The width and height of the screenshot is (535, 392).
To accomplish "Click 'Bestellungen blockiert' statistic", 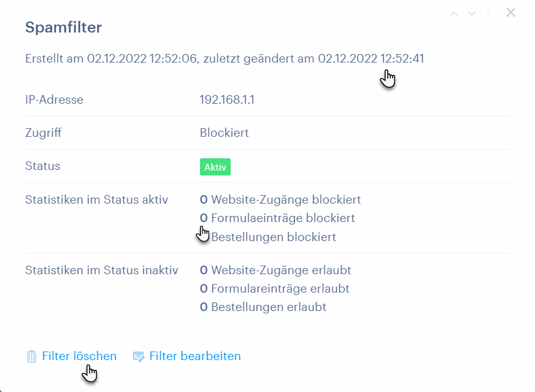I will pos(273,237).
